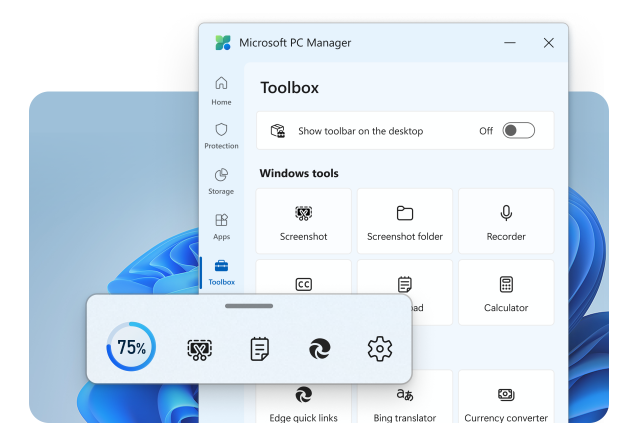Click the screenshot scissors icon on the floating toolbar
Image resolution: width=644 pixels, height=445 pixels.
(200, 349)
